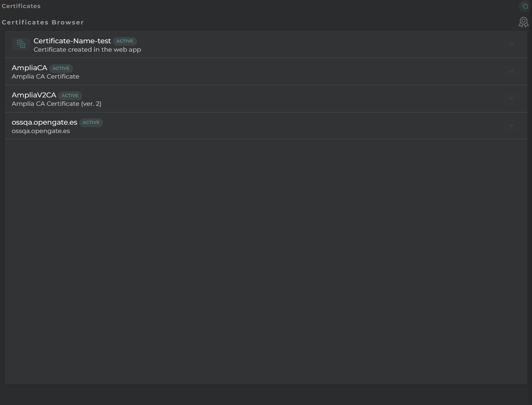Click the 'Amplia CA Certificate' description
The width and height of the screenshot is (532, 405).
45,76
